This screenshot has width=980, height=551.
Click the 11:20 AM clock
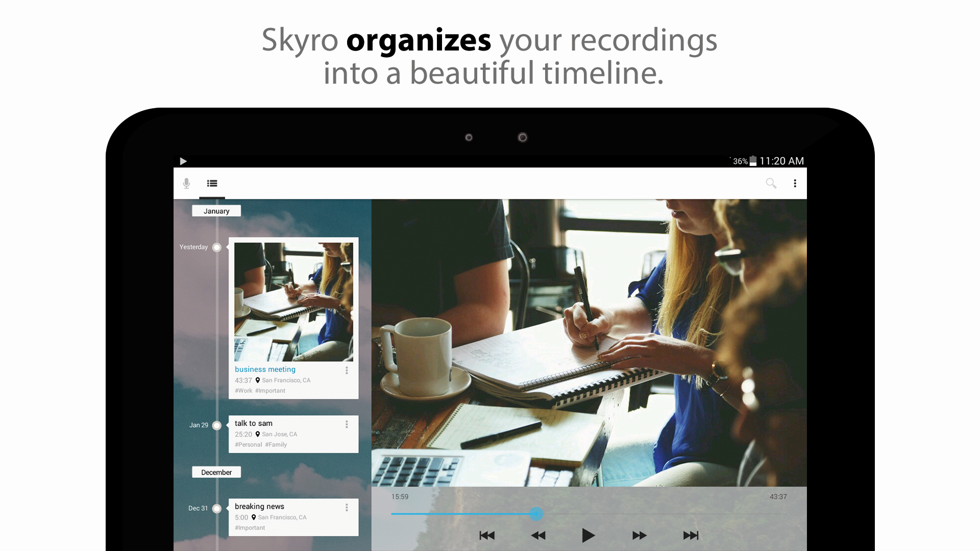pyautogui.click(x=781, y=161)
